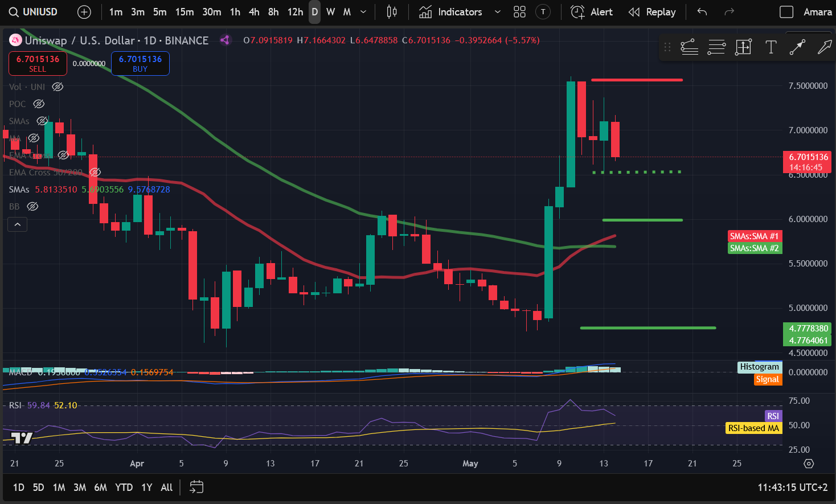Show the EMA Cross indicator
The height and width of the screenshot is (504, 836).
pyautogui.click(x=63, y=155)
